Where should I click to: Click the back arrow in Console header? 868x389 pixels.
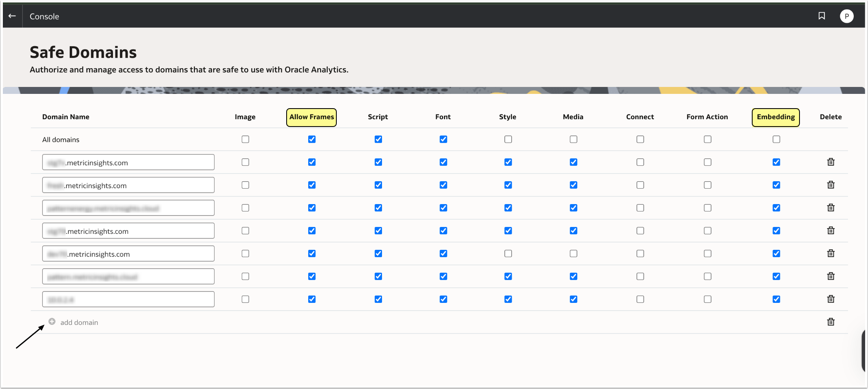(12, 16)
